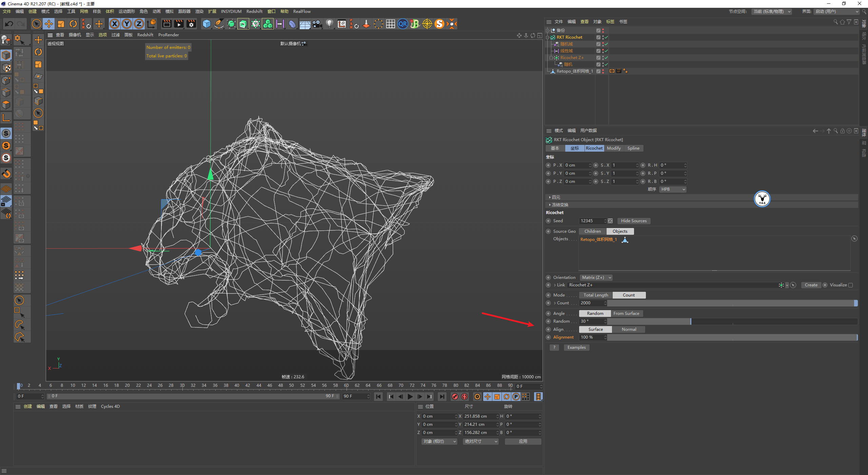Viewport: 868px width, 475px height.
Task: Open the Light object icon
Action: coord(329,24)
